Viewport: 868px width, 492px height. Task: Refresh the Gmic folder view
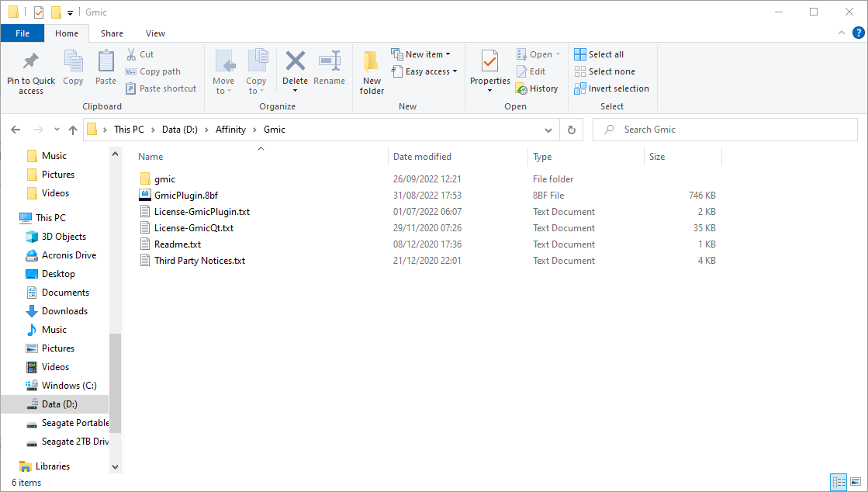[x=571, y=130]
